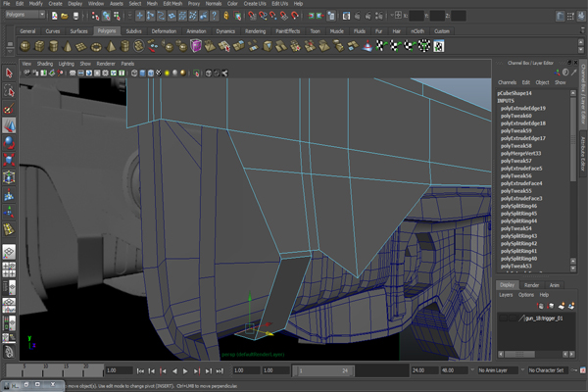Click the current frame field showing 1.00
The width and height of the screenshot is (588, 392).
(119, 370)
